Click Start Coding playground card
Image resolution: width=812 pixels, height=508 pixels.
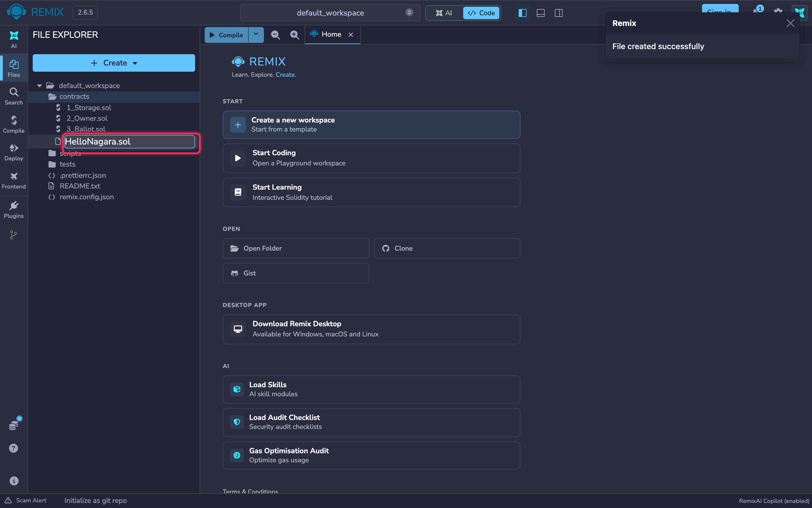[371, 158]
